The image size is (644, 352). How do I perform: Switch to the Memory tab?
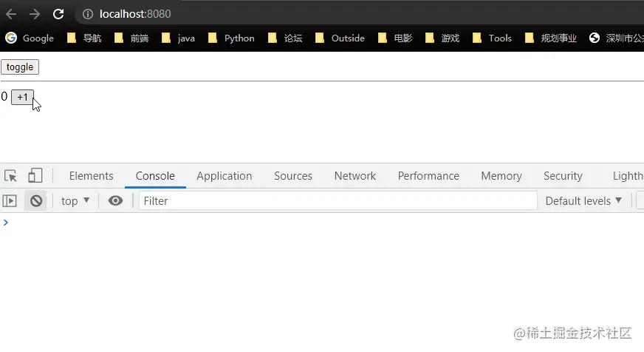click(x=501, y=176)
